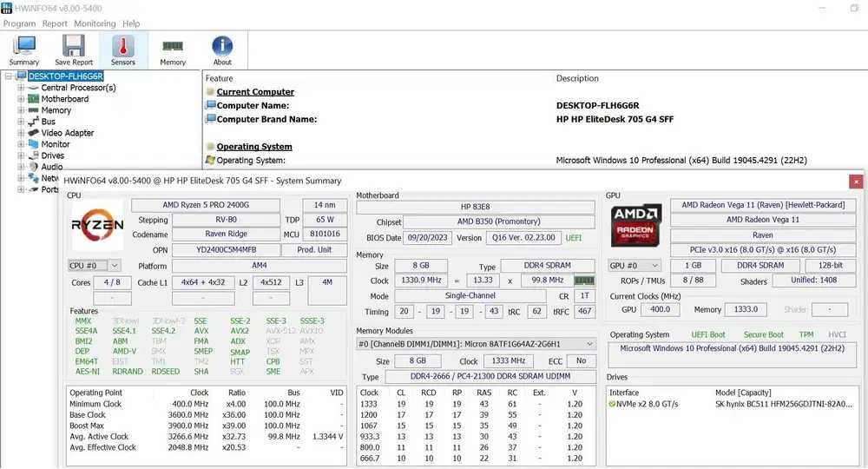The height and width of the screenshot is (469, 868).
Task: Click the green UEFI label by BIOS version
Action: (574, 238)
